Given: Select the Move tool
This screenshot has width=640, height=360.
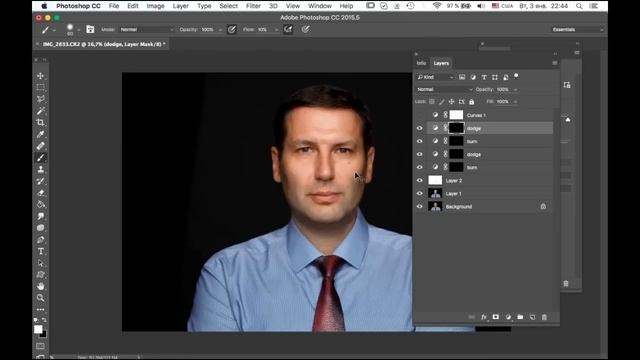Looking at the screenshot, I should tap(40, 76).
